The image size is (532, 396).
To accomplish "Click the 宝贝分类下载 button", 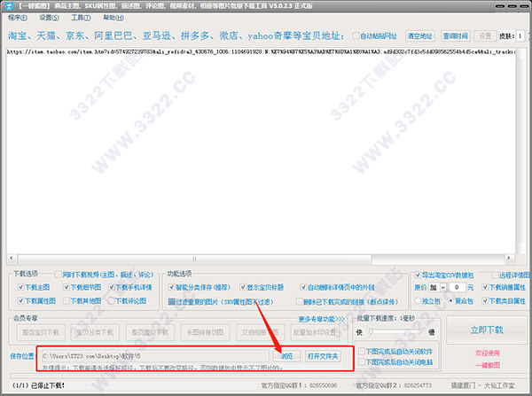I will point(95,332).
